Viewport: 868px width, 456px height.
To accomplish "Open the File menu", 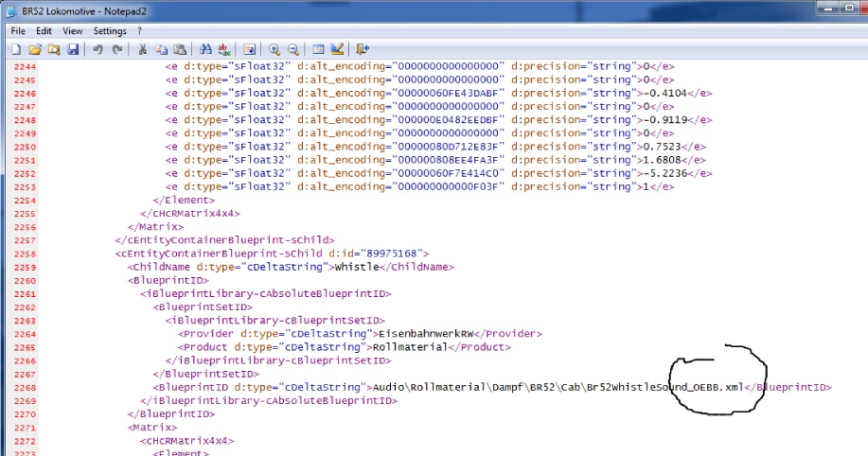I will (x=17, y=31).
